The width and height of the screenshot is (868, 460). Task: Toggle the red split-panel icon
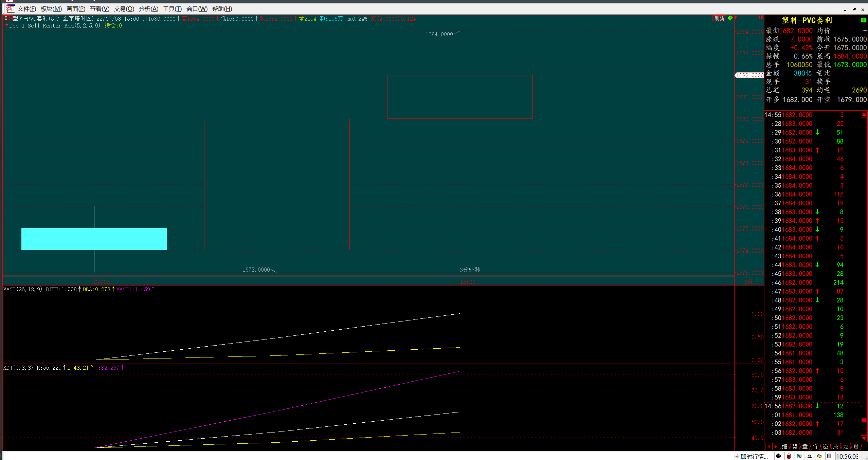point(761,17)
